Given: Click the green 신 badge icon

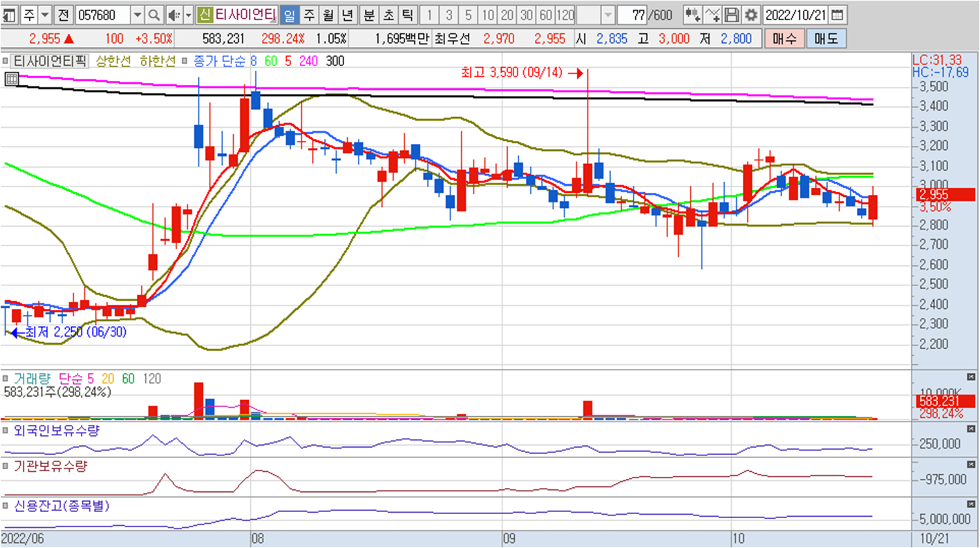Looking at the screenshot, I should (205, 14).
